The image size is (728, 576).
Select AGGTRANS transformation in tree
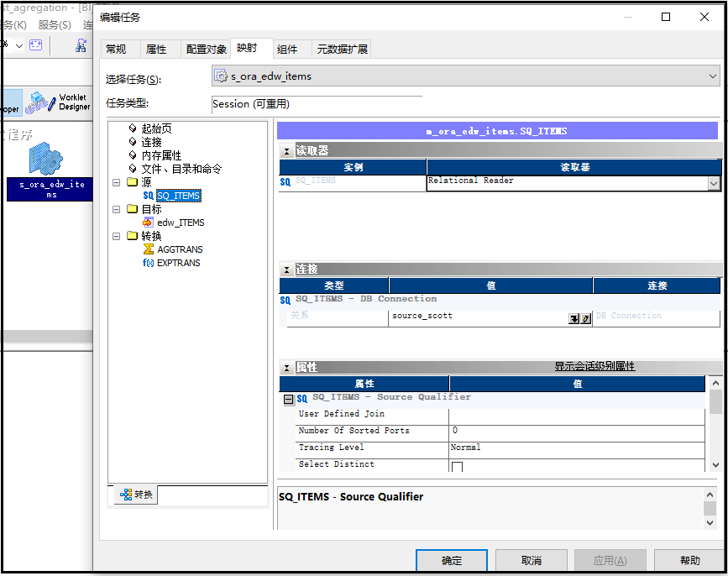180,249
